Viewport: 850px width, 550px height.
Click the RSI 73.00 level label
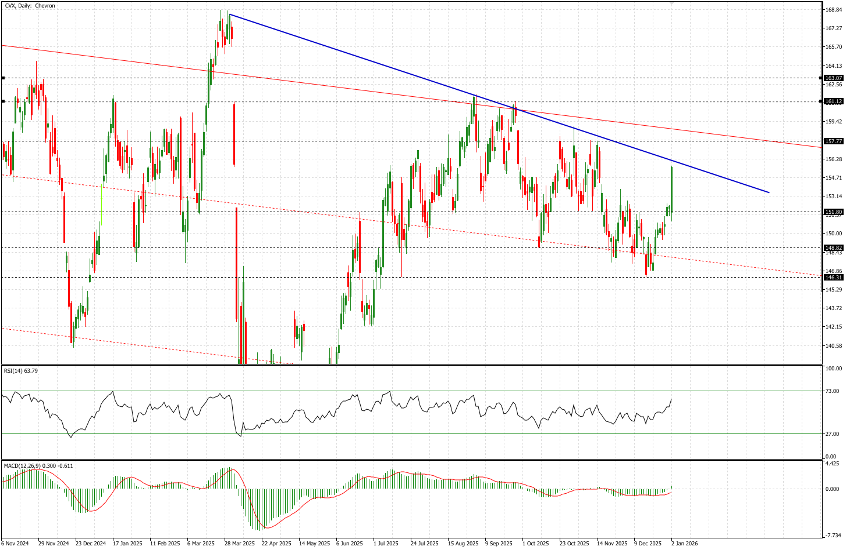click(830, 390)
